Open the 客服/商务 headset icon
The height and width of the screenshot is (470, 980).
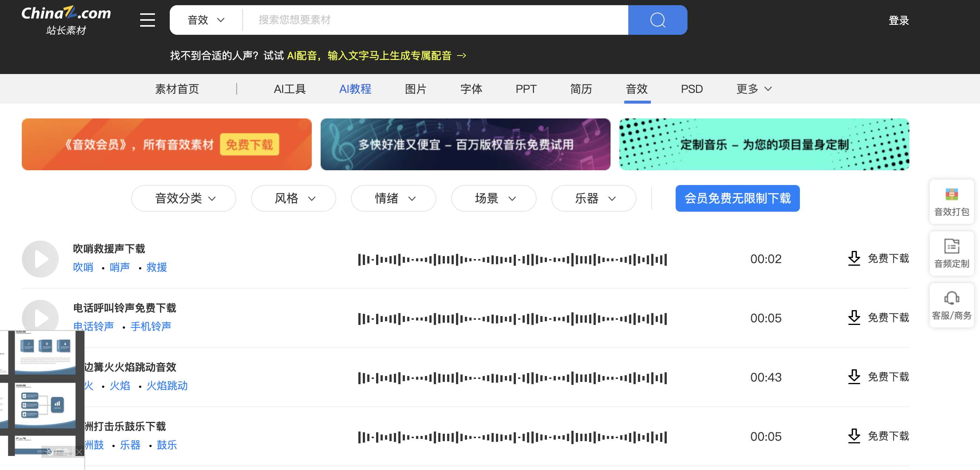coord(951,305)
